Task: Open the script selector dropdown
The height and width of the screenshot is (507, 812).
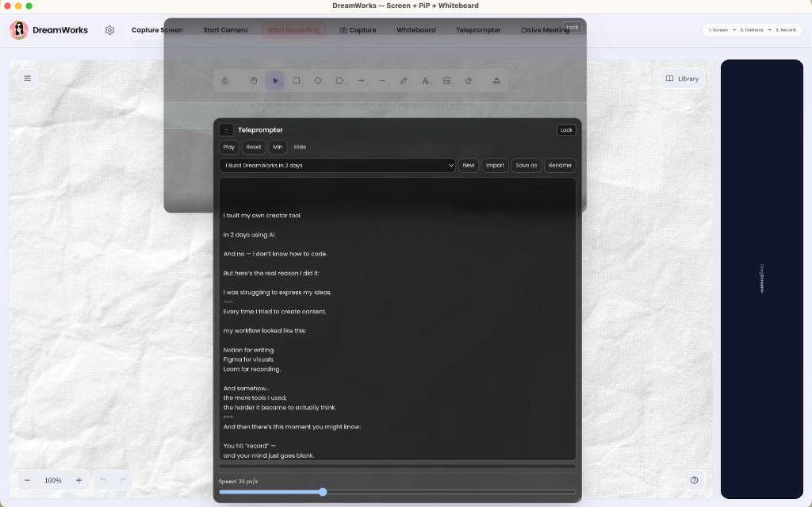Action: [x=337, y=165]
